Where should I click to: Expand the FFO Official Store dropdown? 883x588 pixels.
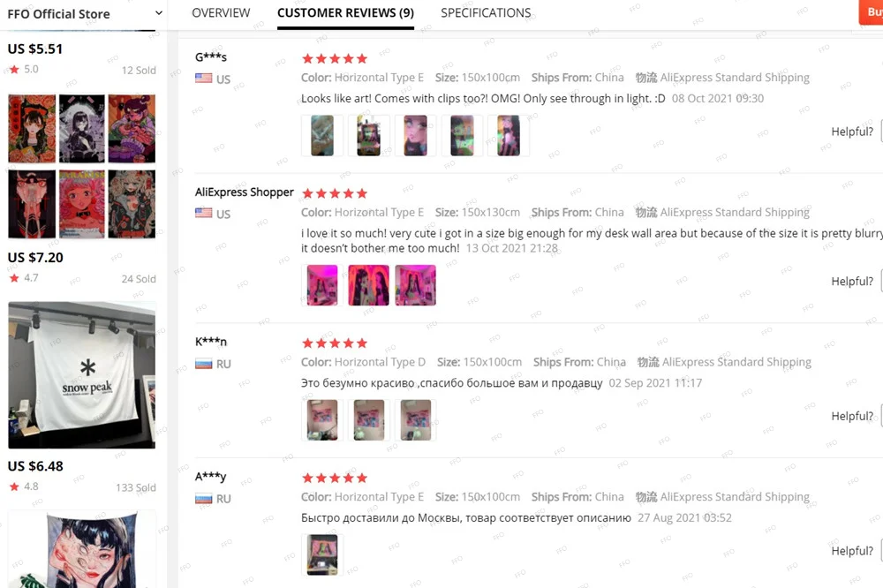[159, 13]
